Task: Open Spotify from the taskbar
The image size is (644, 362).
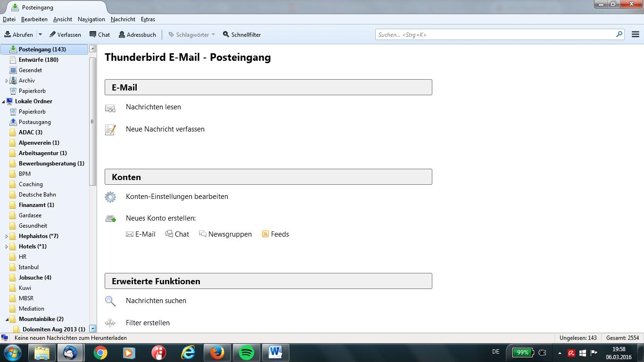Action: click(246, 353)
